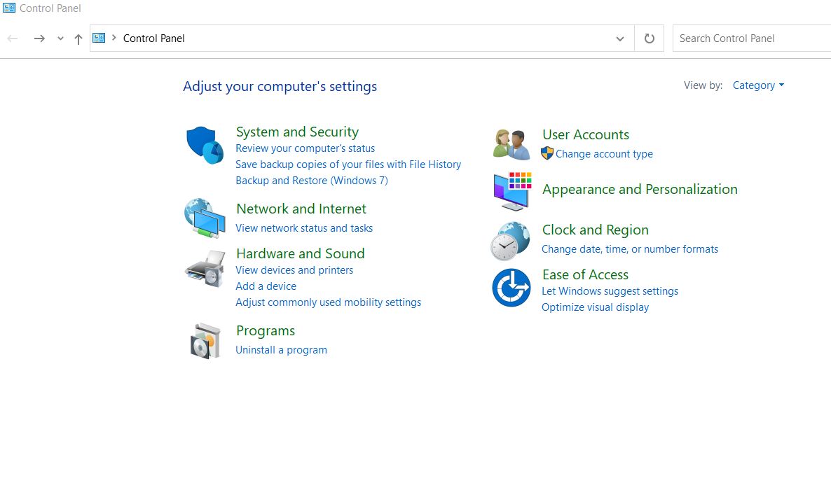Open Hardware and Sound category heading
Viewport: 831px width, 504px height.
click(x=301, y=253)
